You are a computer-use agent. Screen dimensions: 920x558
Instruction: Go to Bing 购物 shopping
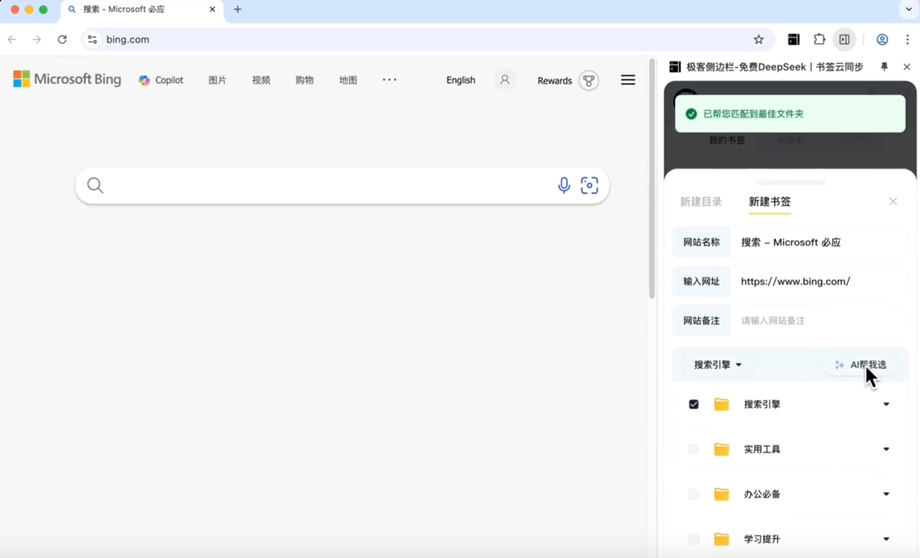click(305, 80)
